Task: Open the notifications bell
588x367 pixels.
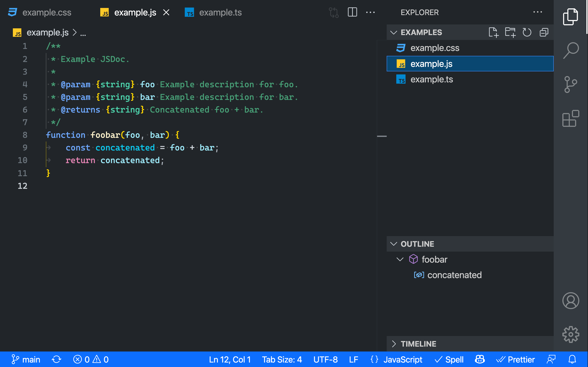Action: pyautogui.click(x=572, y=359)
